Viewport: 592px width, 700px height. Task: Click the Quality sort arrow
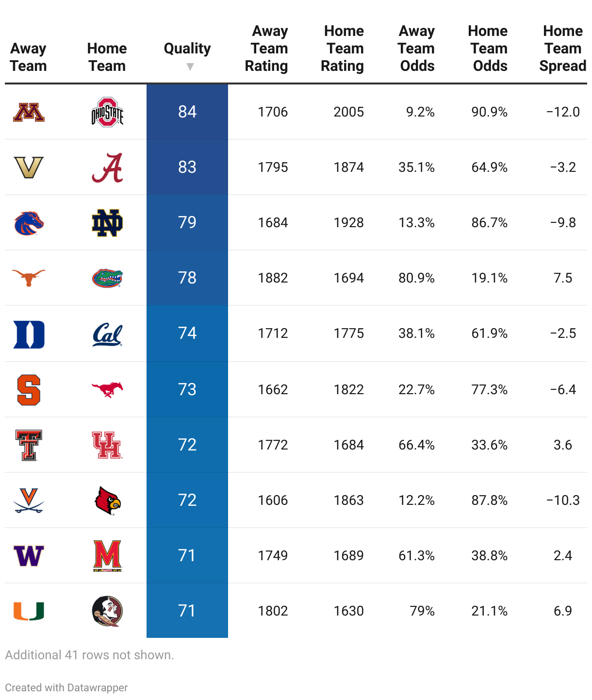[190, 67]
